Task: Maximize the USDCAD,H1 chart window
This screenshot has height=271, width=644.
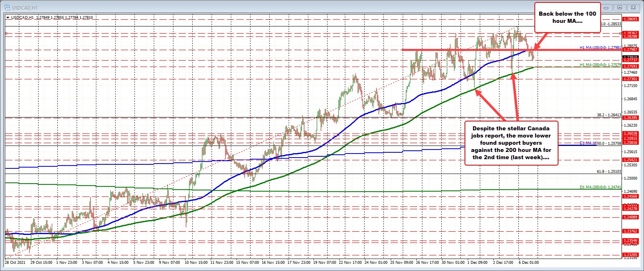Action: [x=620, y=8]
